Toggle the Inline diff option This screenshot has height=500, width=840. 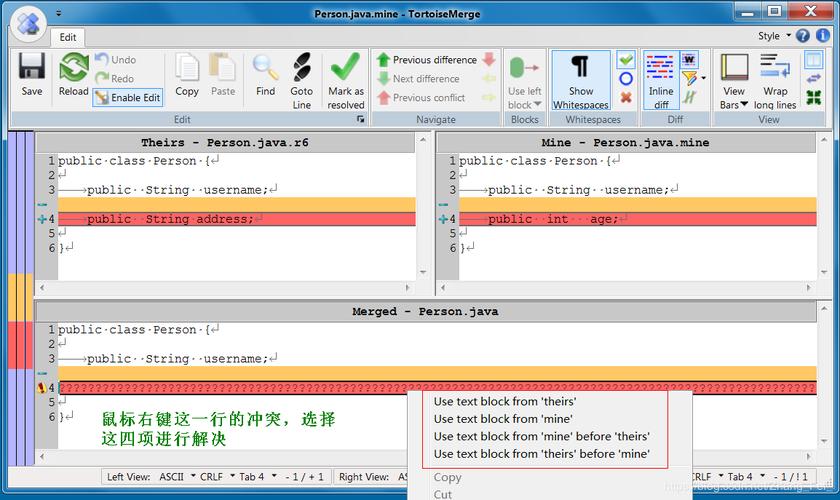[x=660, y=78]
